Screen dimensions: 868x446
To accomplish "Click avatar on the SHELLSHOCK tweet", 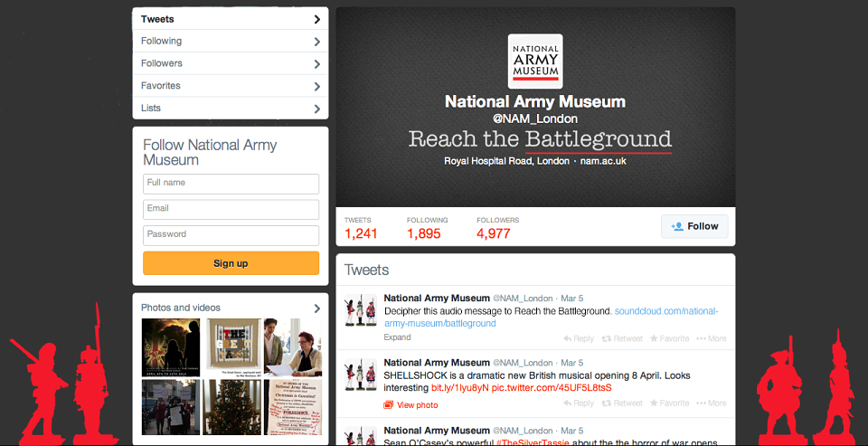I will point(361,375).
